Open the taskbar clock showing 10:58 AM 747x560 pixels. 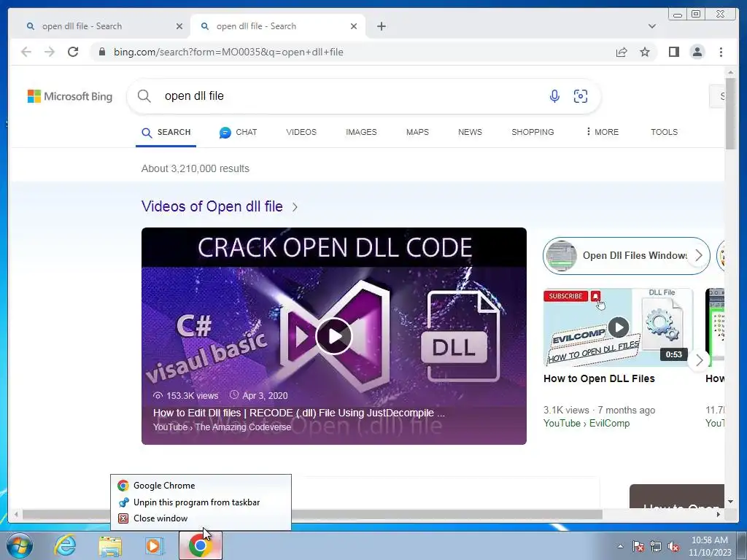click(x=709, y=546)
